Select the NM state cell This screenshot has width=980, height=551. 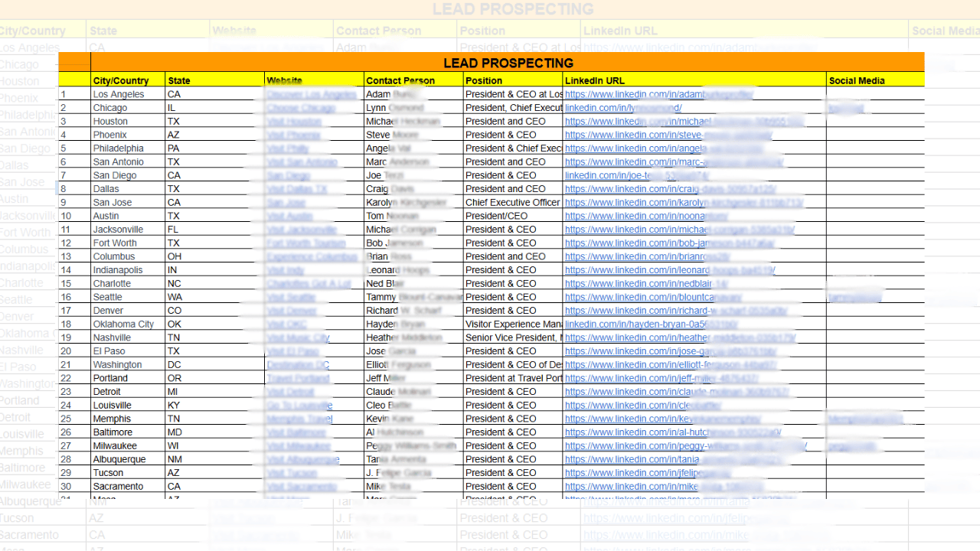click(214, 459)
